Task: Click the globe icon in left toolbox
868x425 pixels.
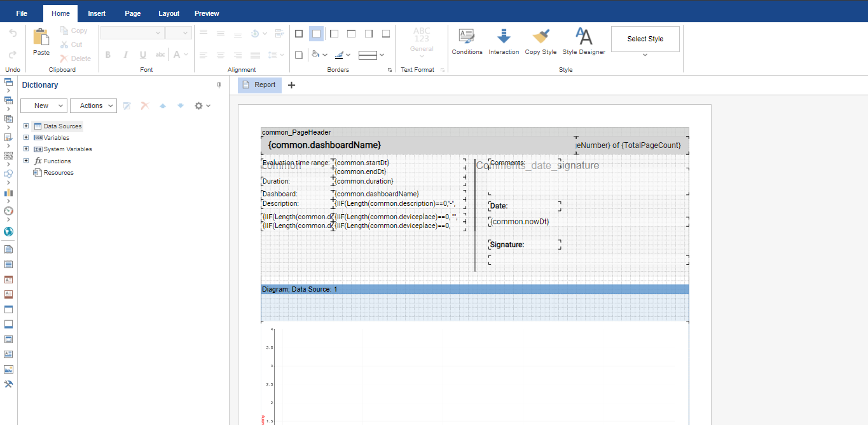Action: tap(8, 232)
